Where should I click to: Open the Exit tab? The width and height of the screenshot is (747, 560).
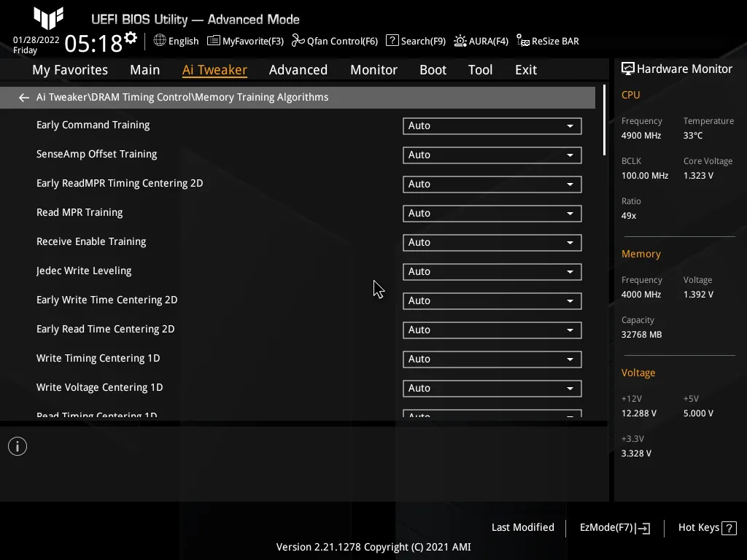click(x=526, y=70)
